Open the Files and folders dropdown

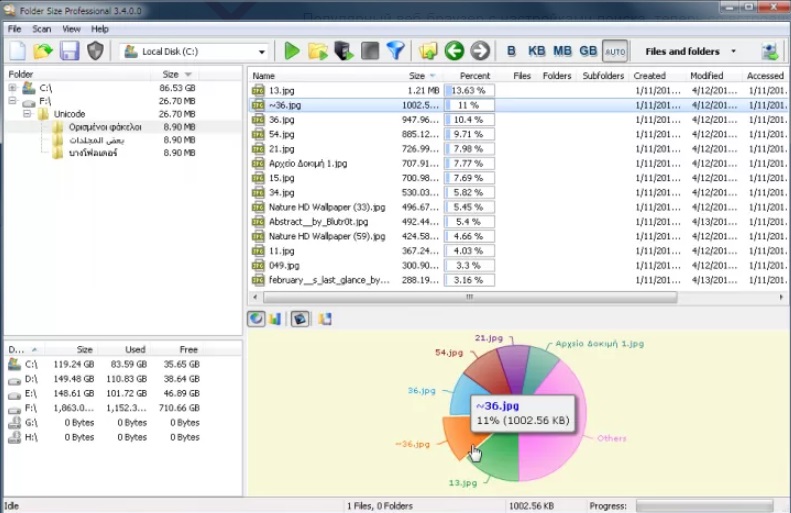690,51
